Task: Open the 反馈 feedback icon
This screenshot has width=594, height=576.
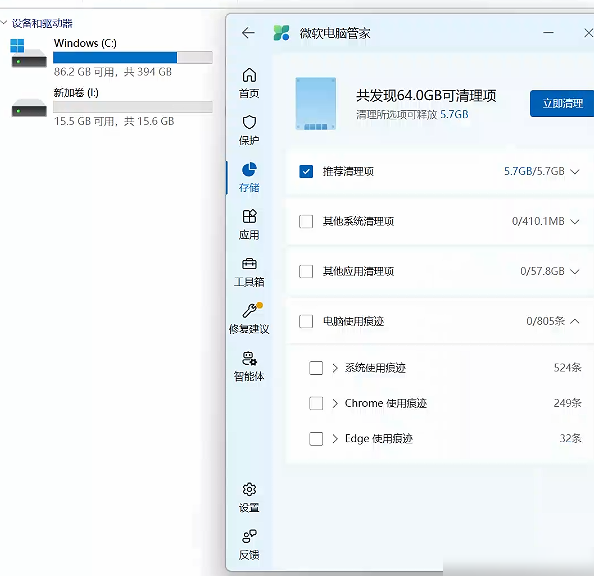Action: pos(249,536)
